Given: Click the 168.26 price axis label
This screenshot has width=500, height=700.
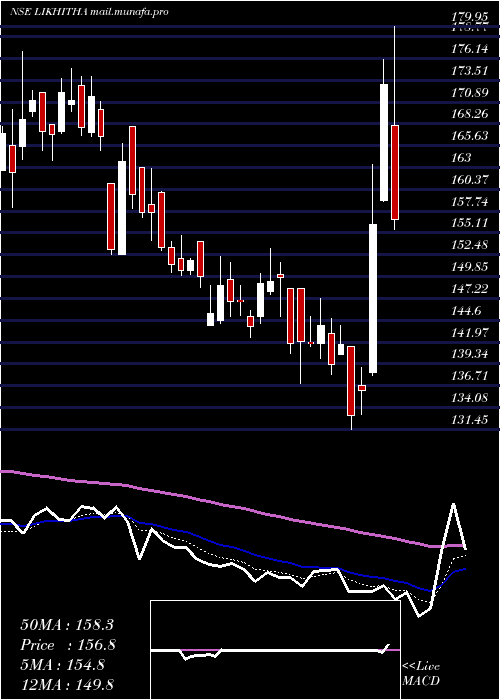Looking at the screenshot, I should pos(469,114).
